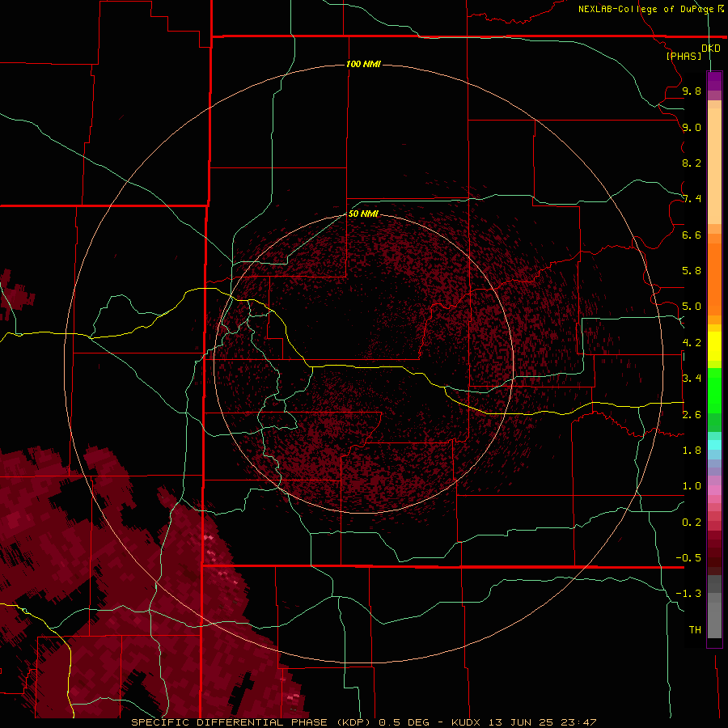This screenshot has height=728, width=728.
Task: Click the 9.8 scale value
Action: pos(692,91)
